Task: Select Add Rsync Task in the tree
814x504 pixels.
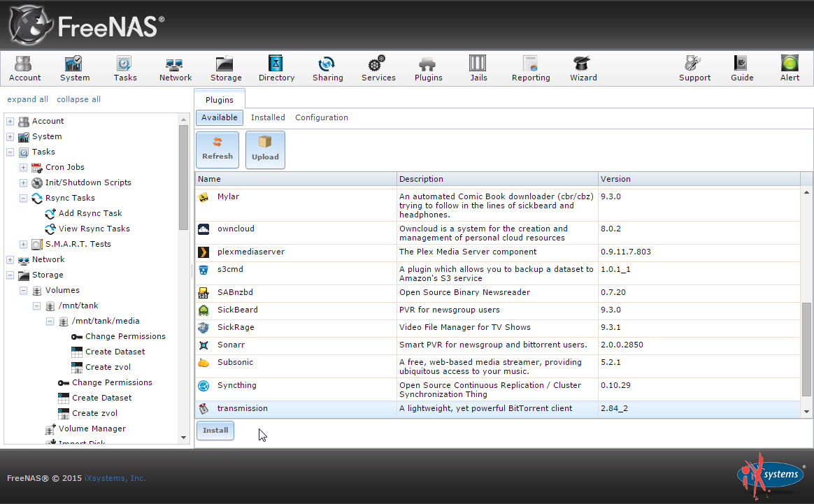Action: 90,213
